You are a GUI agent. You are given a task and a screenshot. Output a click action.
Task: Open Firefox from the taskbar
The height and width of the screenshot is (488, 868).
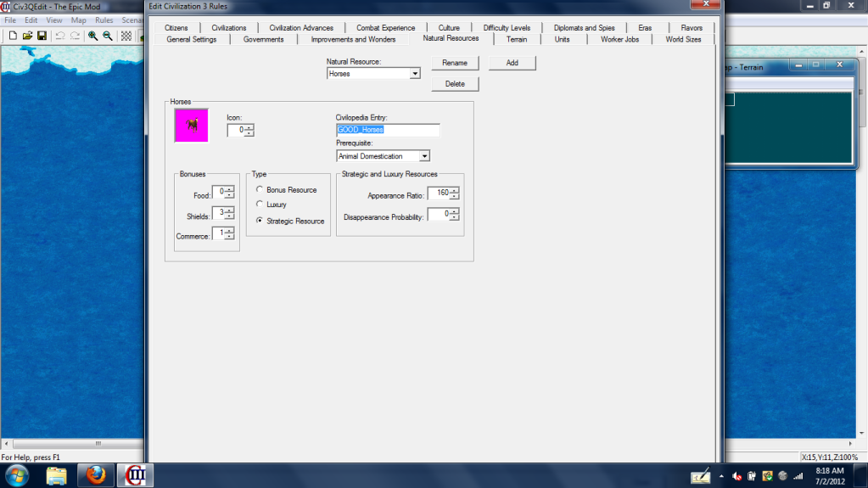click(96, 476)
